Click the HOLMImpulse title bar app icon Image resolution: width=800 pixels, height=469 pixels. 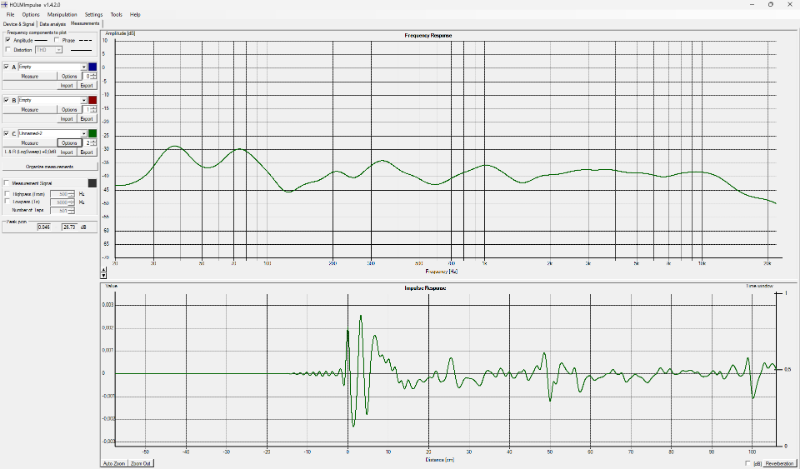click(x=5, y=4)
